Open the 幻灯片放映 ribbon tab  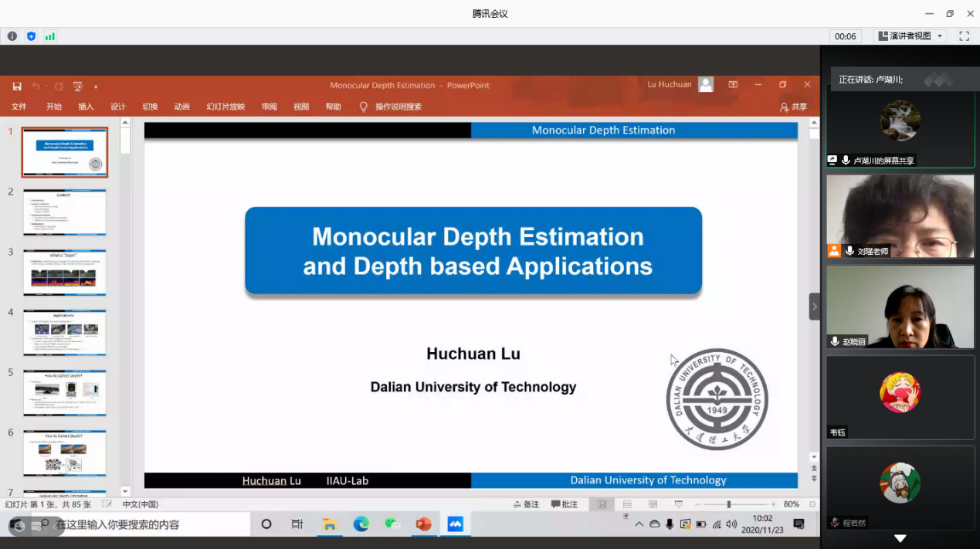[226, 107]
